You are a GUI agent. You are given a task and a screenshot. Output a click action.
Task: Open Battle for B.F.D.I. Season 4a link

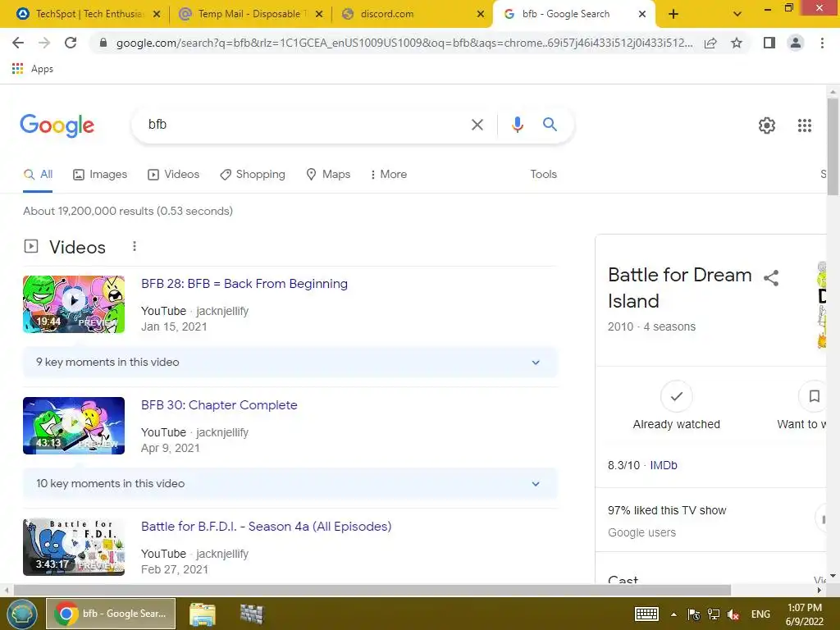pos(267,526)
